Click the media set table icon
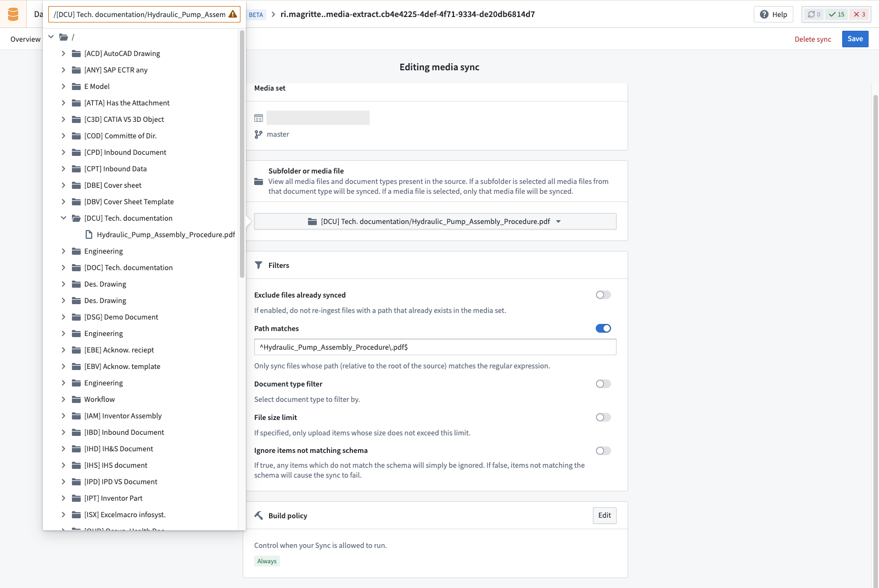Screen dimensions: 879x588 [259, 118]
